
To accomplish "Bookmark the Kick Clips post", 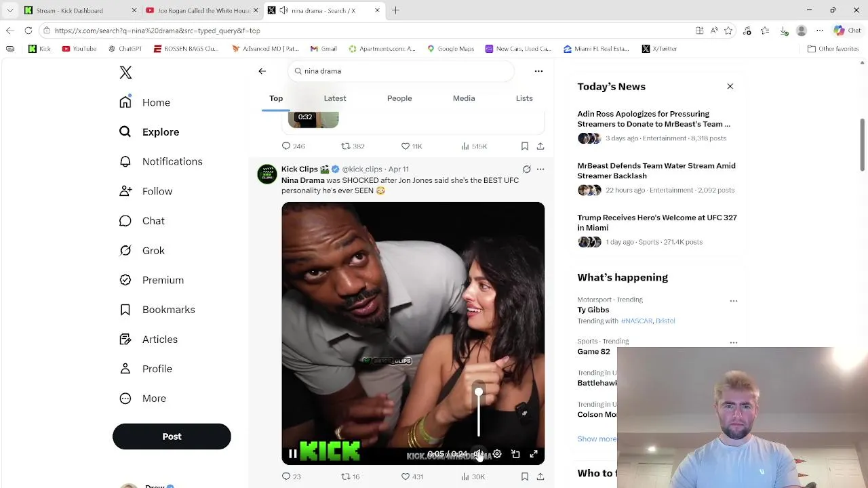I will click(525, 477).
